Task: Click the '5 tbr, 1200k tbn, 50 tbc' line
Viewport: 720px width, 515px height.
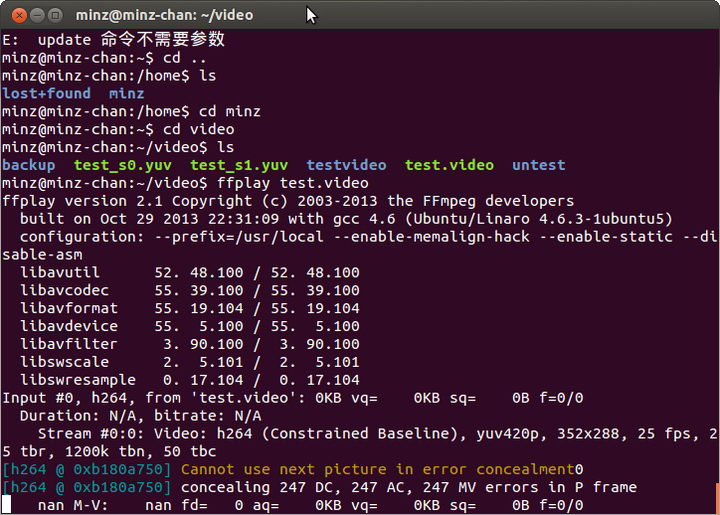Action: tap(109, 452)
